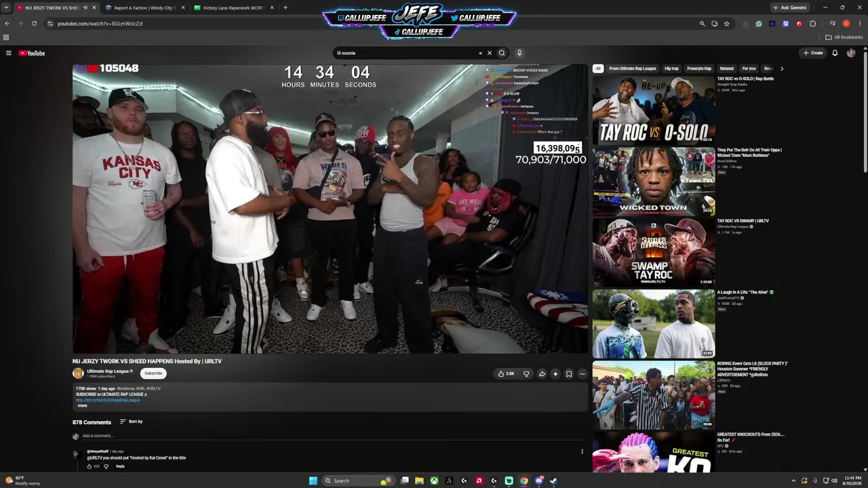Open the YouTube account avatar menu

(851, 53)
